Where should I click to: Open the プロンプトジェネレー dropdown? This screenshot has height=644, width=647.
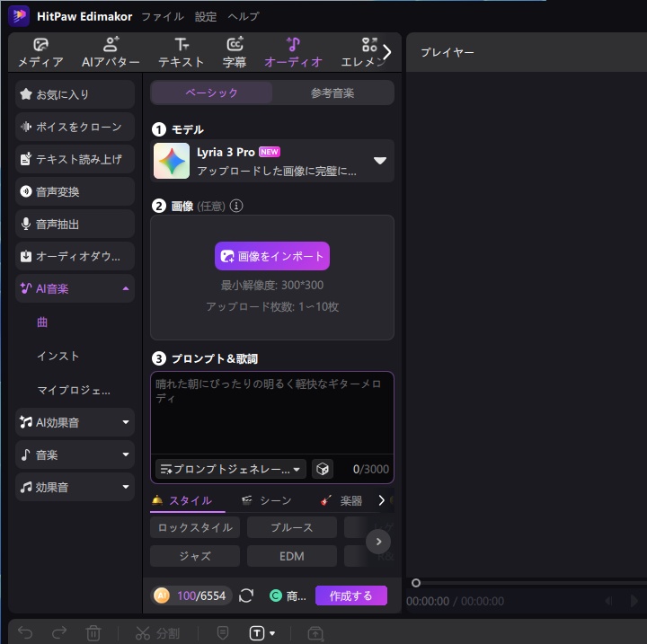231,469
